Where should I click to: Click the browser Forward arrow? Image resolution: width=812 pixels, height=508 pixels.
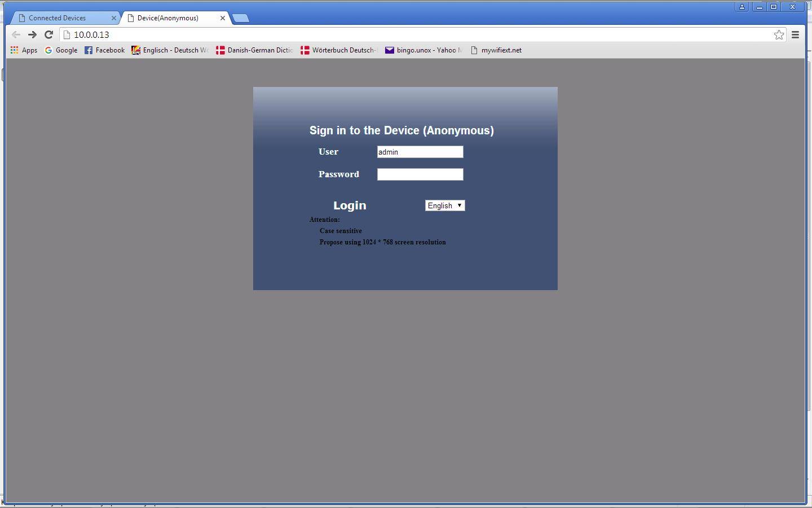pyautogui.click(x=32, y=35)
